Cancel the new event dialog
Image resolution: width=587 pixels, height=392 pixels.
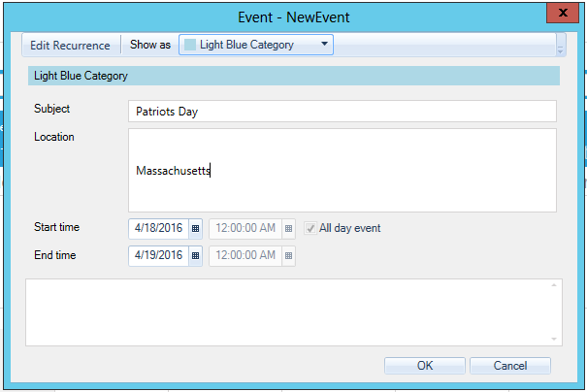[510, 366]
